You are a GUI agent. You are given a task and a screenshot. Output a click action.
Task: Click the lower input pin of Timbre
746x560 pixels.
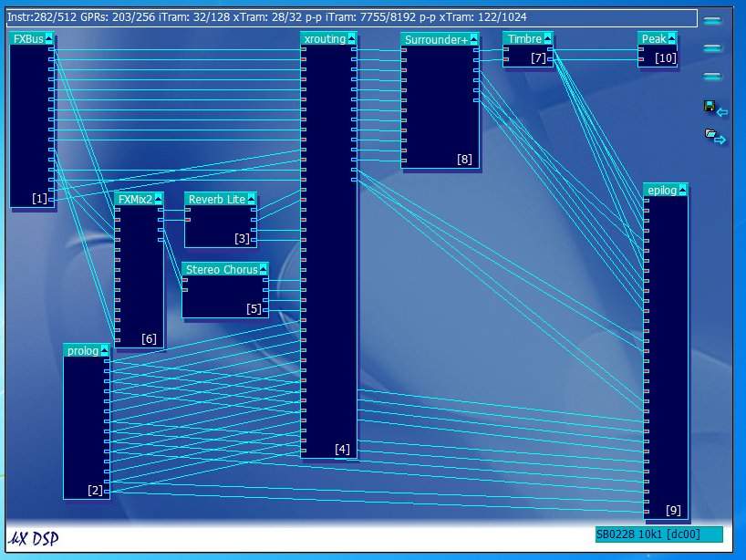click(506, 59)
